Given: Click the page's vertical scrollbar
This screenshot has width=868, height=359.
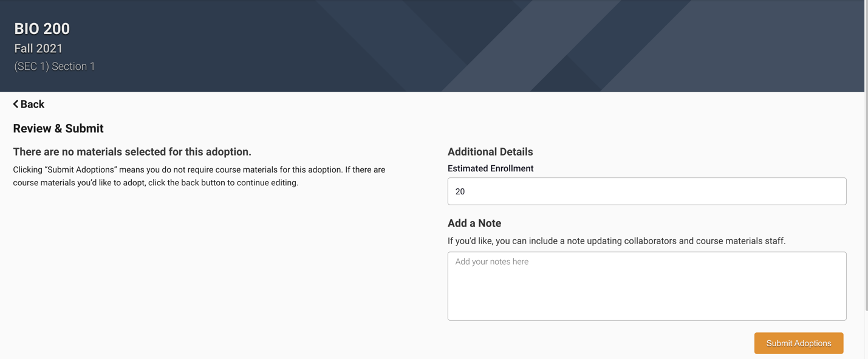Looking at the screenshot, I should [866, 152].
